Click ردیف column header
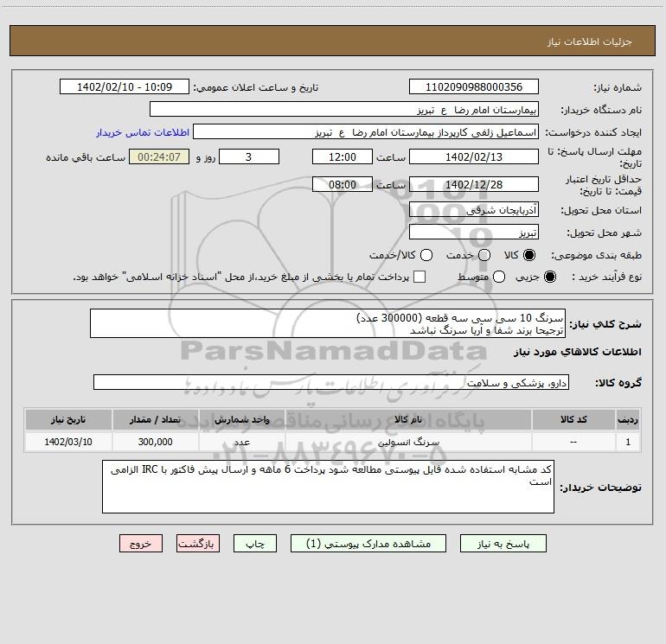This screenshot has height=644, width=666. (628, 419)
